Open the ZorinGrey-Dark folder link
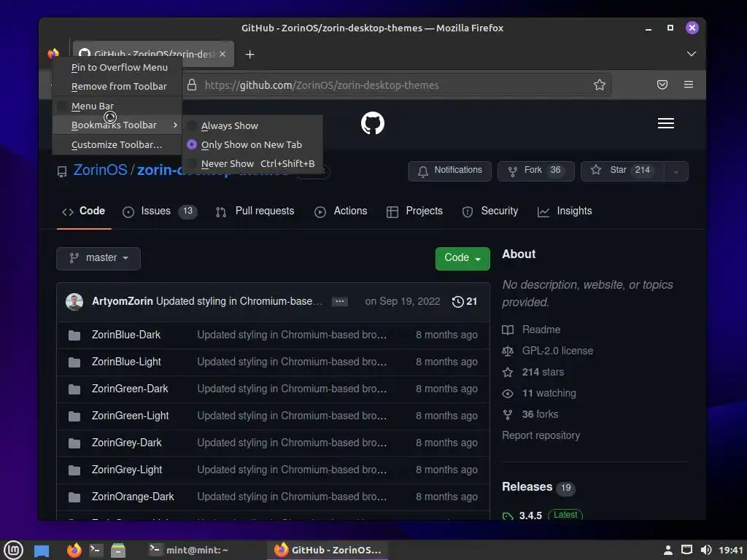 [127, 443]
